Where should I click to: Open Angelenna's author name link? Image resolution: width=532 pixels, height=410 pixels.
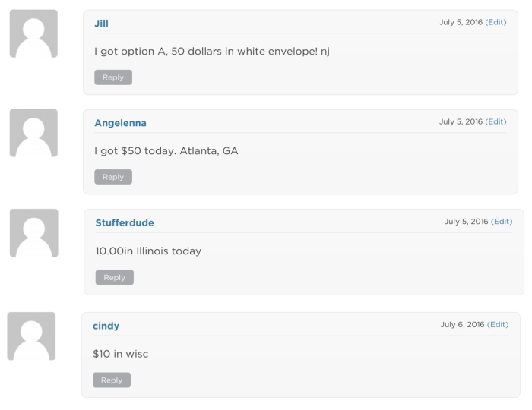click(120, 123)
